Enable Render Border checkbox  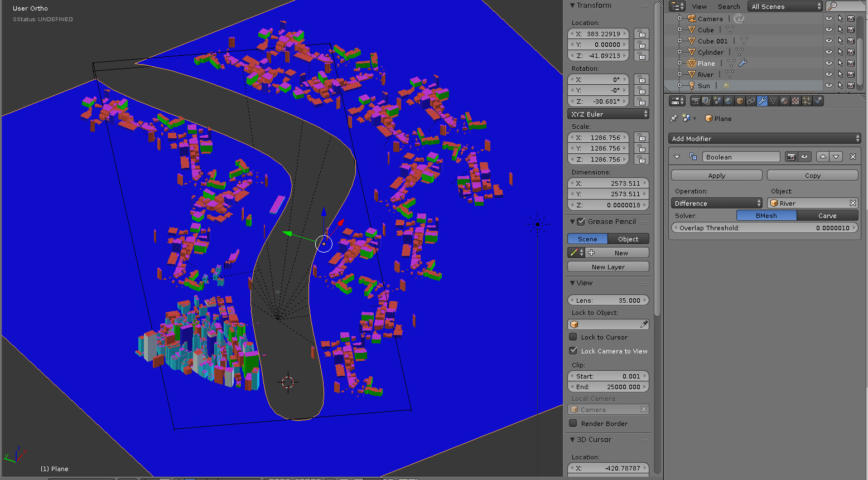click(573, 423)
